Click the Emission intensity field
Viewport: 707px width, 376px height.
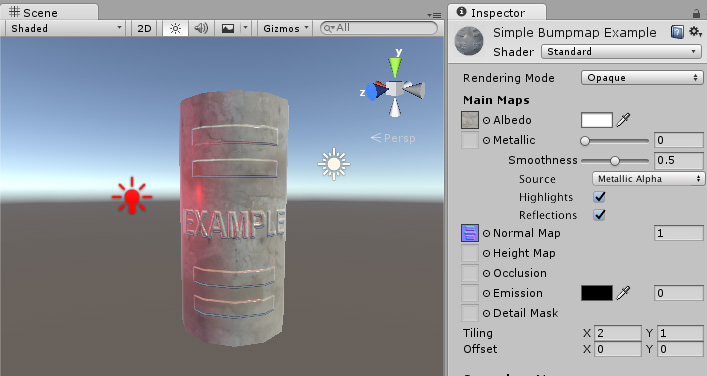(x=678, y=293)
